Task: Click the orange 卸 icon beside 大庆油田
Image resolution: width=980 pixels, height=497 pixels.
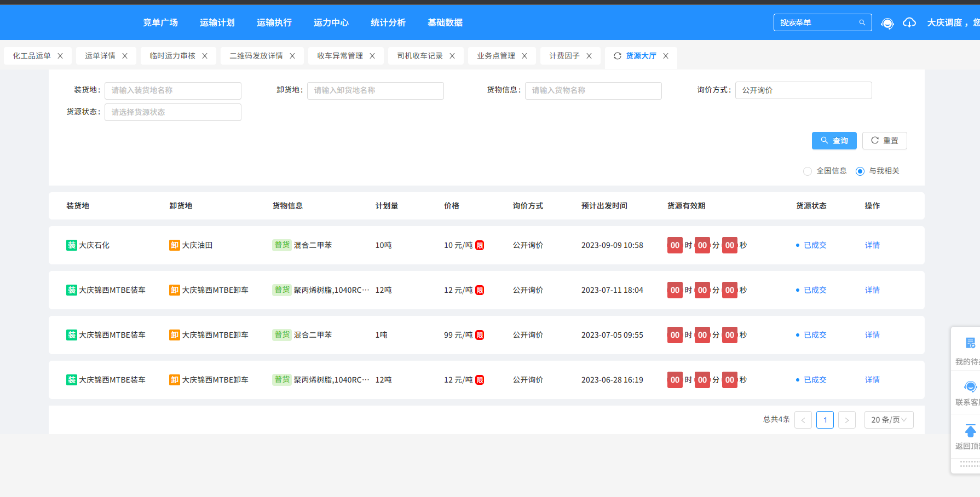Action: (x=175, y=245)
